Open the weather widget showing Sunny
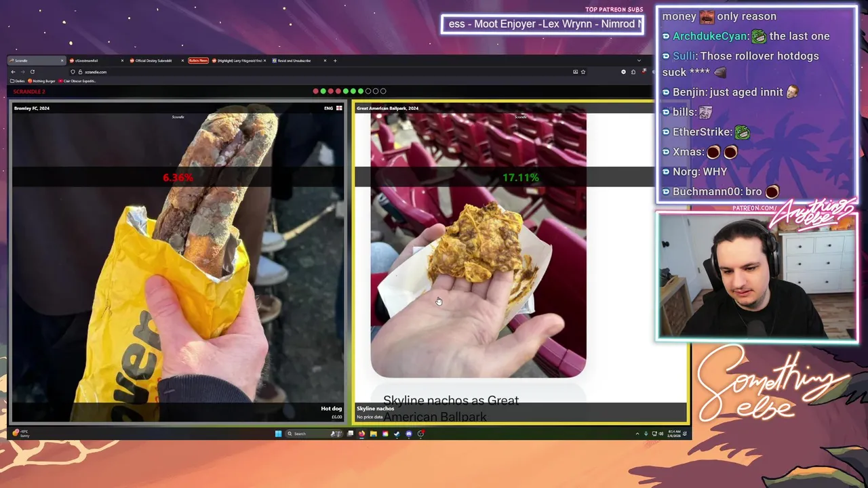 click(21, 433)
